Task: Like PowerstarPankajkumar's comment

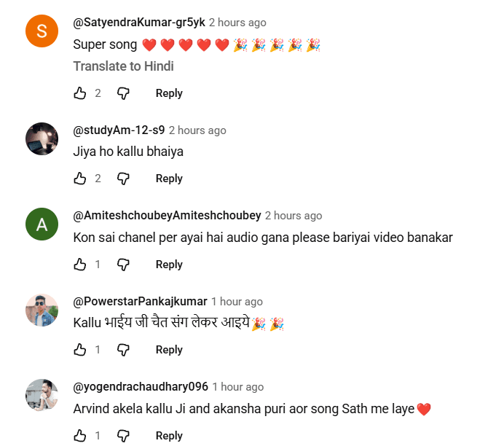Action: [x=80, y=350]
